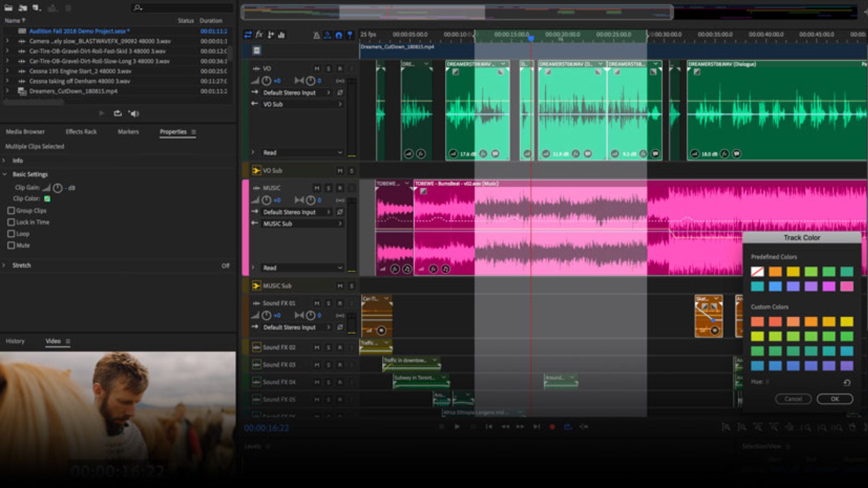Click the red Record button
The image size is (868, 488).
(552, 427)
